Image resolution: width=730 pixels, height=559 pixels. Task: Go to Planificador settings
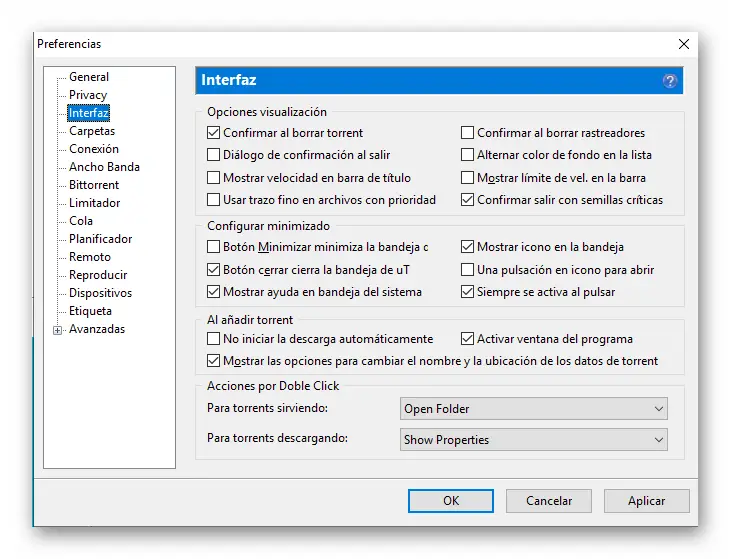(x=101, y=239)
